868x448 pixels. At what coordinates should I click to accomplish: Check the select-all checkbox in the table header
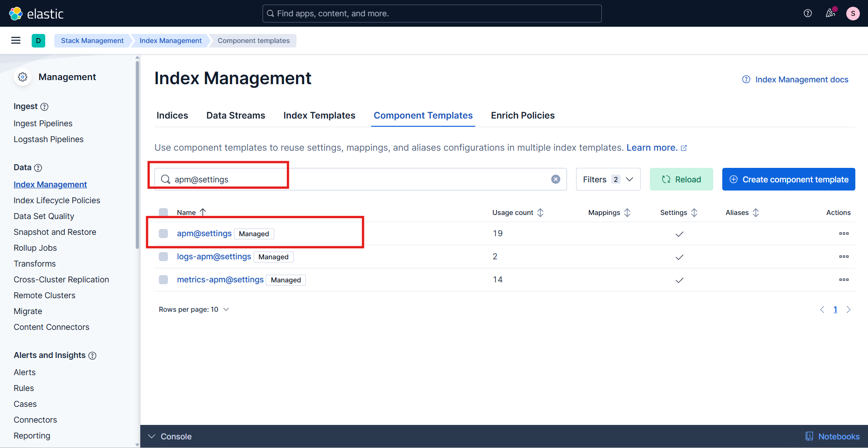[x=163, y=212]
